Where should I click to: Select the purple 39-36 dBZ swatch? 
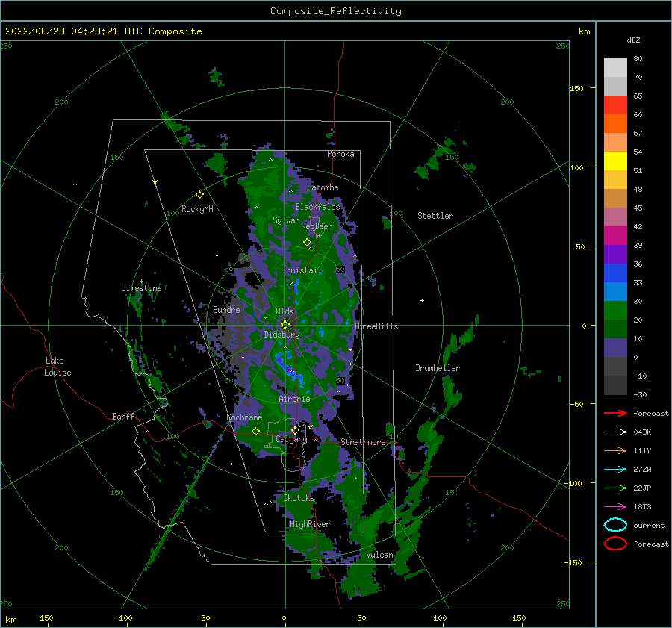(615, 254)
